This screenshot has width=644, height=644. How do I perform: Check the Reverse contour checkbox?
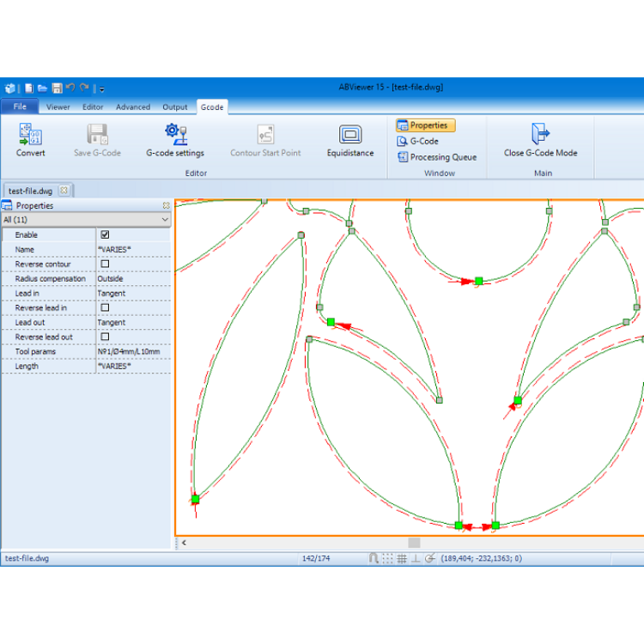[105, 264]
